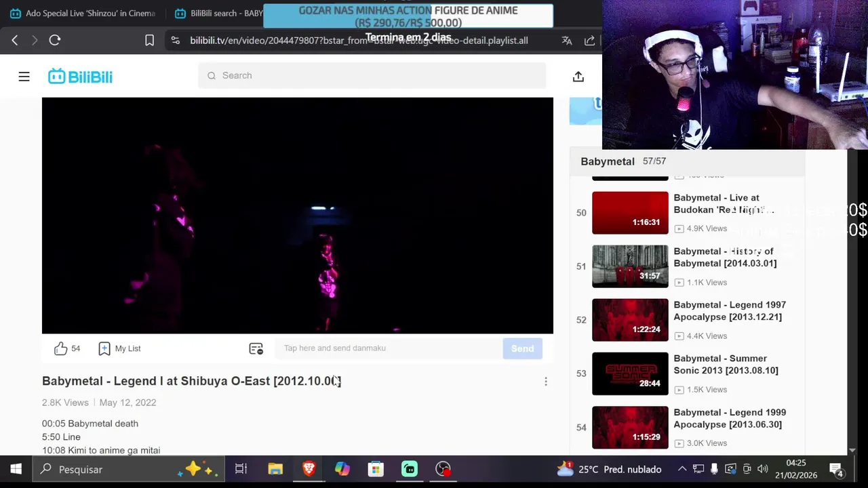Open 'Babymetal - Legend 1999 Apocalypse' title link
The image size is (868, 488).
click(x=730, y=418)
